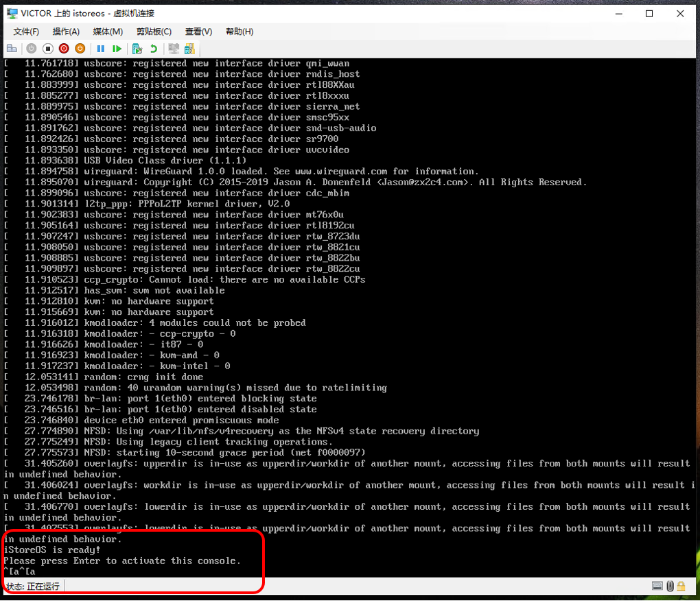Revert the virtual machine to last checkpoint

154,48
